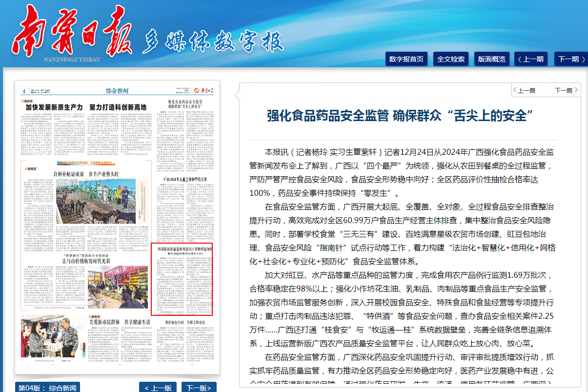Open previous article 上一篇
Image resolution: width=588 pixels, height=392 pixels.
525,90
